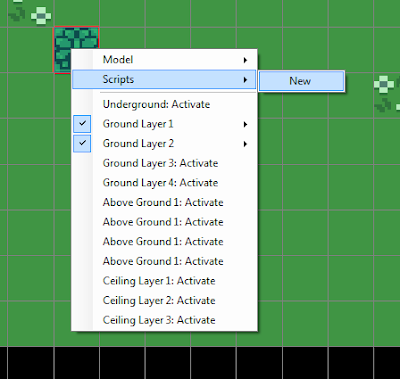The height and width of the screenshot is (379, 400).
Task: Open the Scripts submenu entry
Action: click(164, 79)
